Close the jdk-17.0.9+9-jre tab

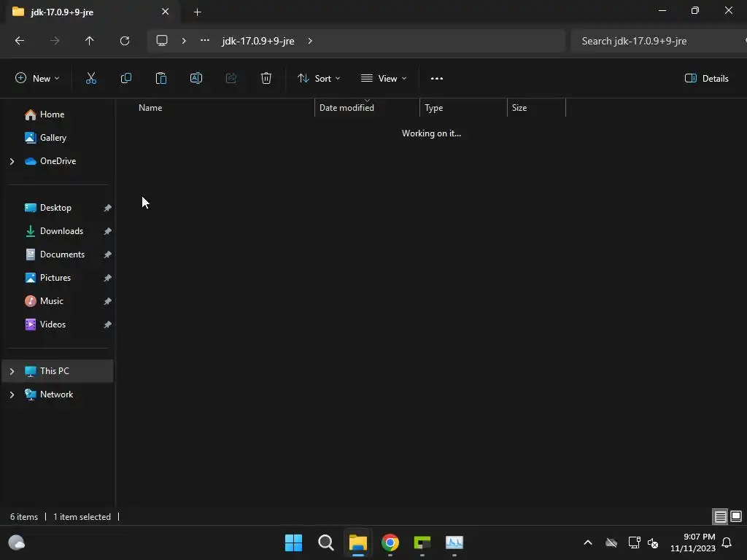(x=166, y=12)
